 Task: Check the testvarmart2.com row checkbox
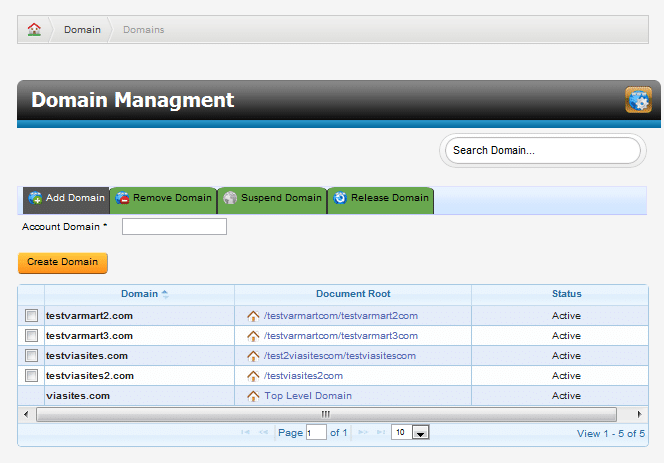[31, 316]
